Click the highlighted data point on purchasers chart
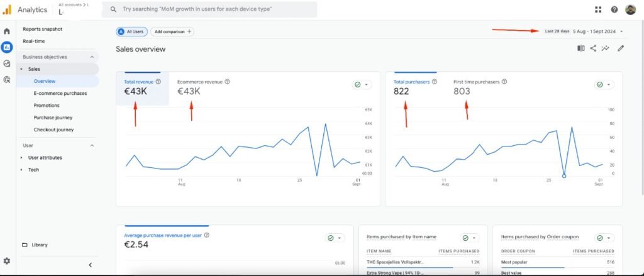644x276 pixels. tap(563, 175)
